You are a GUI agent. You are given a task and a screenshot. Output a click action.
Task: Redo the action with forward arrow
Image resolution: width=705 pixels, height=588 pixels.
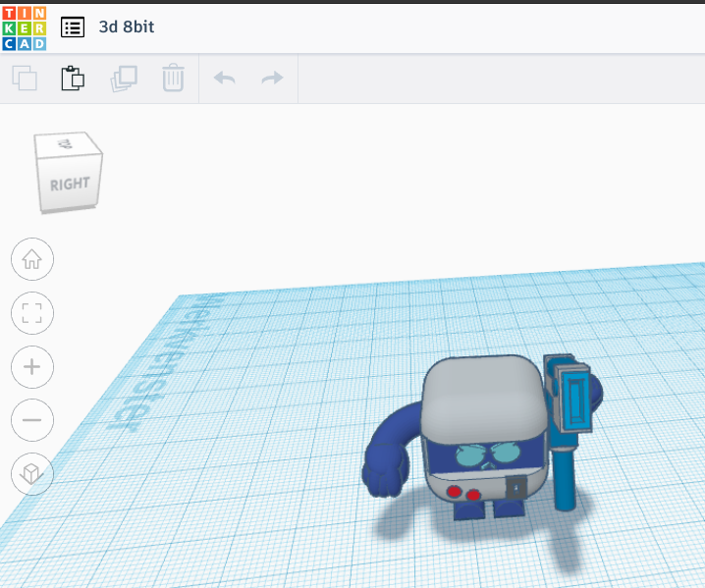pyautogui.click(x=272, y=79)
